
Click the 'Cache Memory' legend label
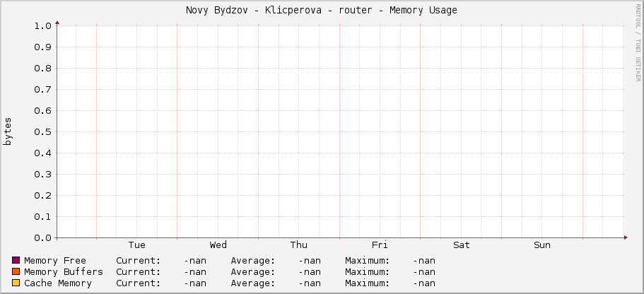58,283
